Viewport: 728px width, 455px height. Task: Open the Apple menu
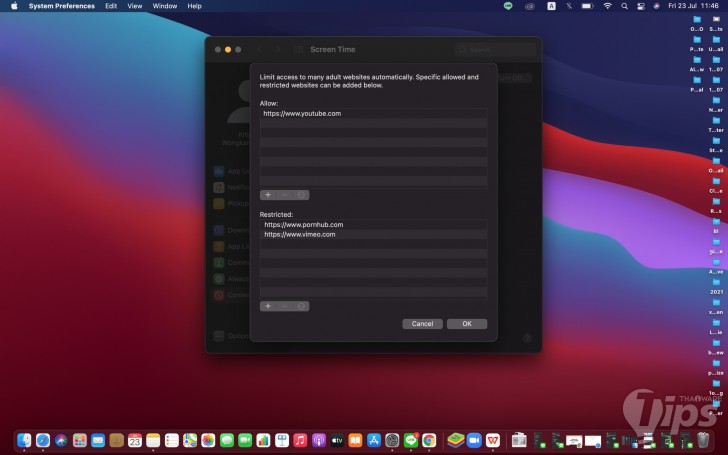click(x=14, y=6)
